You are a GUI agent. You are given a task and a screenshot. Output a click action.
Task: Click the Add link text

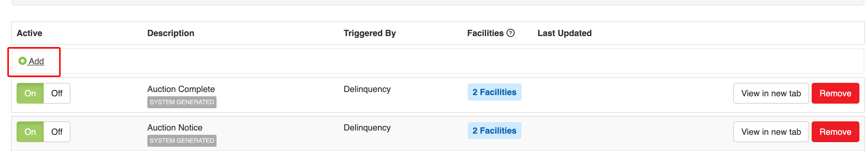[36, 61]
